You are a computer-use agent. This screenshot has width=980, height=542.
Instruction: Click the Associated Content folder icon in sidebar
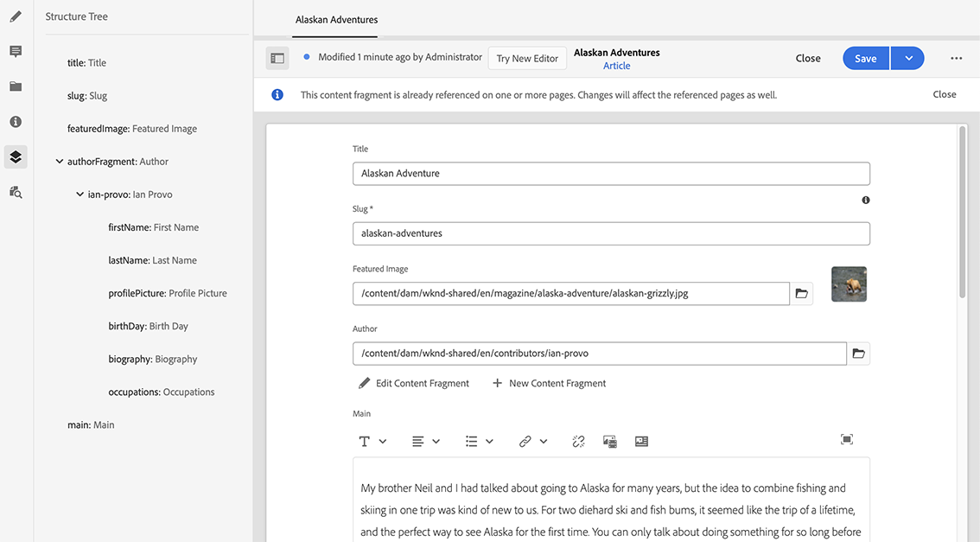coord(16,86)
